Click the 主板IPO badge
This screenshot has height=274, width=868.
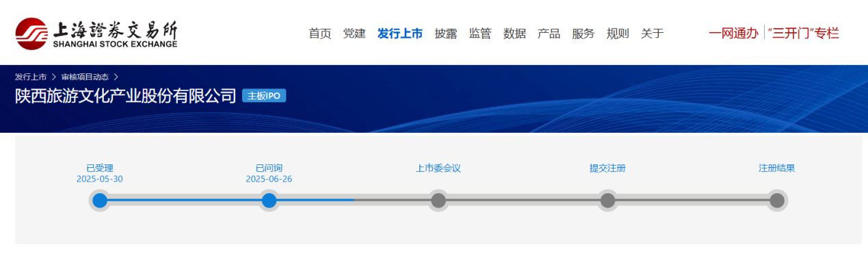tap(264, 96)
